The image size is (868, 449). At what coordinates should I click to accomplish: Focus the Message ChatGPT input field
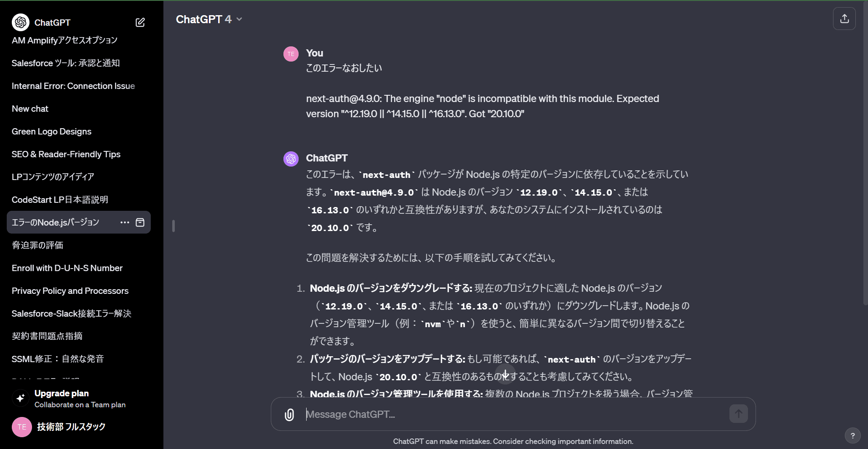tap(514, 414)
